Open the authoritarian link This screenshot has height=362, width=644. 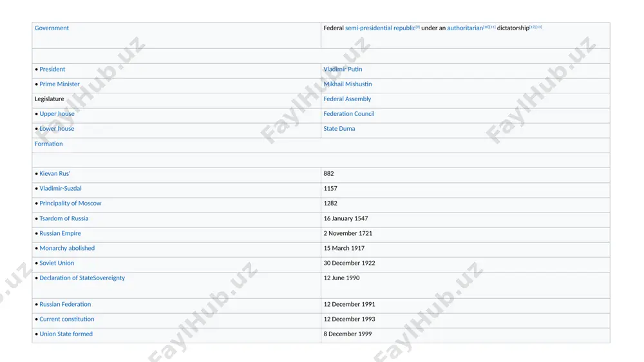tap(464, 28)
